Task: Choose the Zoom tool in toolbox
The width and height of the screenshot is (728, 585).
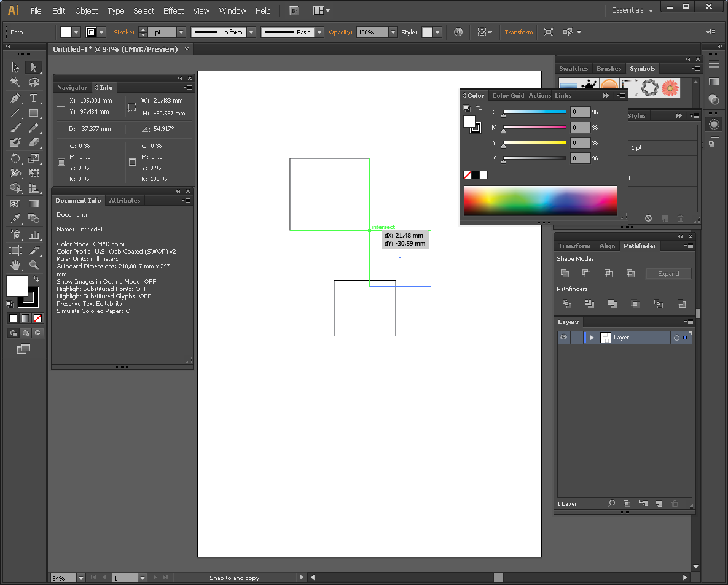Action: tap(34, 265)
